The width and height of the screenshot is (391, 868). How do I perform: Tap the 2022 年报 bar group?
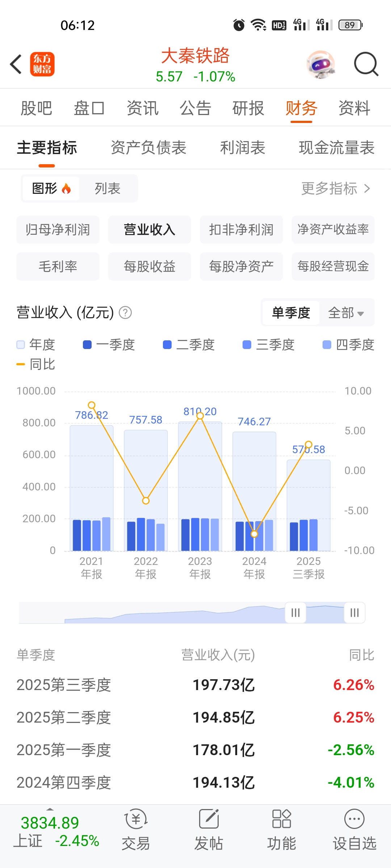tap(146, 490)
